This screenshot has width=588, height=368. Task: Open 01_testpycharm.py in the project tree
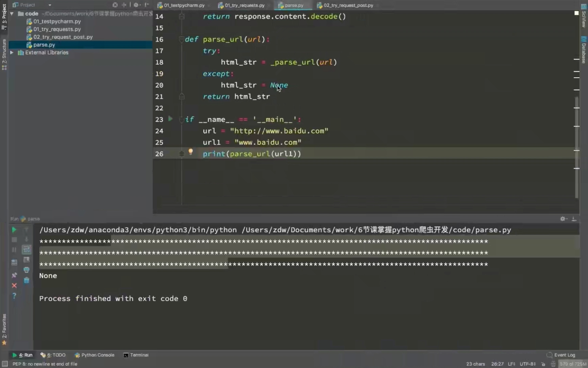57,21
